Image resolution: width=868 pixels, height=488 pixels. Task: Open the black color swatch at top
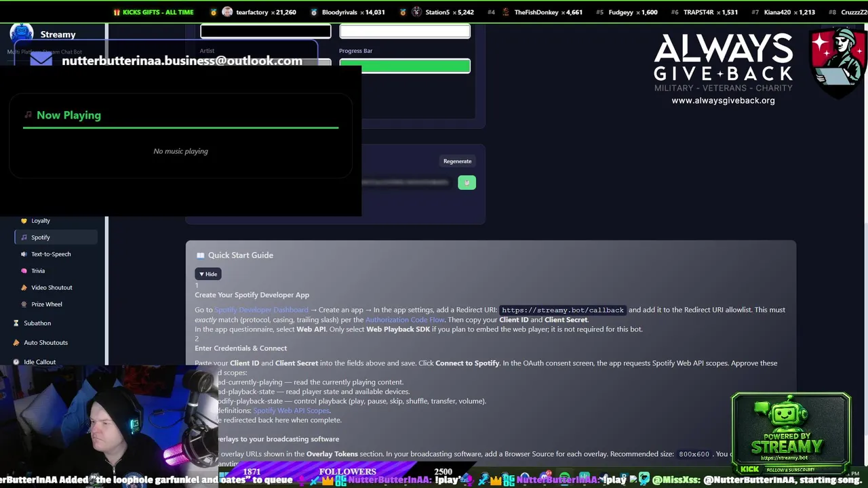tap(266, 31)
